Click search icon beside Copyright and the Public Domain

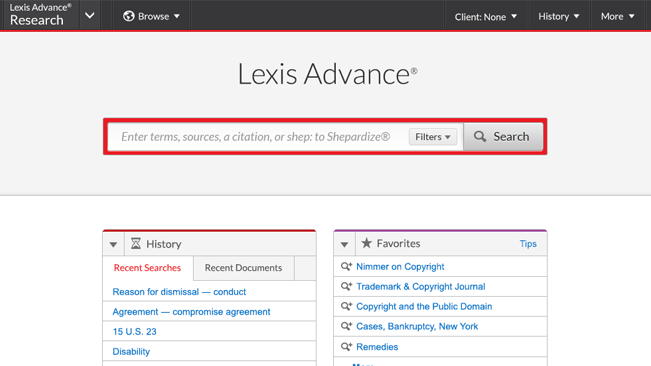pyautogui.click(x=346, y=306)
